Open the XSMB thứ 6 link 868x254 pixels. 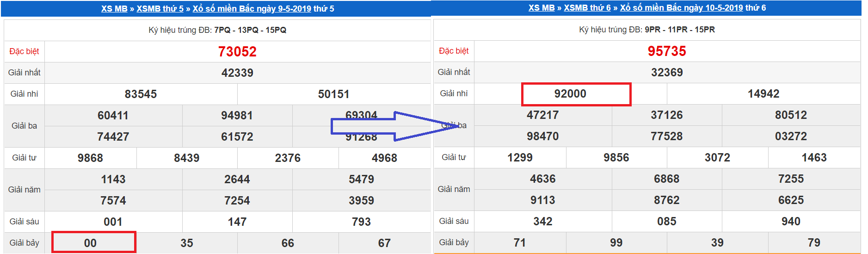pyautogui.click(x=587, y=8)
